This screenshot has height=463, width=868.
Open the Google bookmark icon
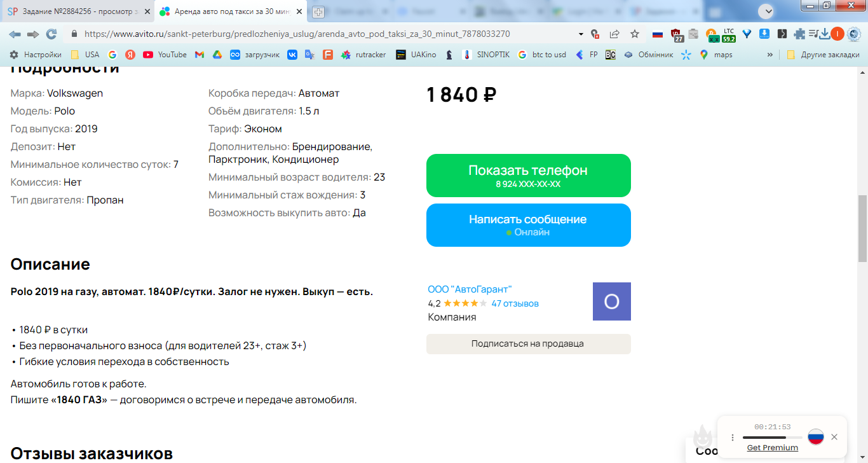pyautogui.click(x=112, y=55)
